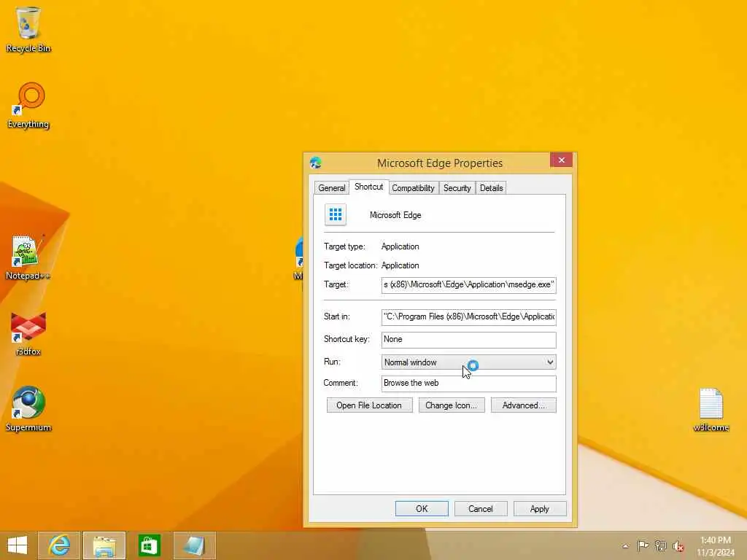747x560 pixels.
Task: Switch to the Shortcut tab
Action: [x=368, y=187]
